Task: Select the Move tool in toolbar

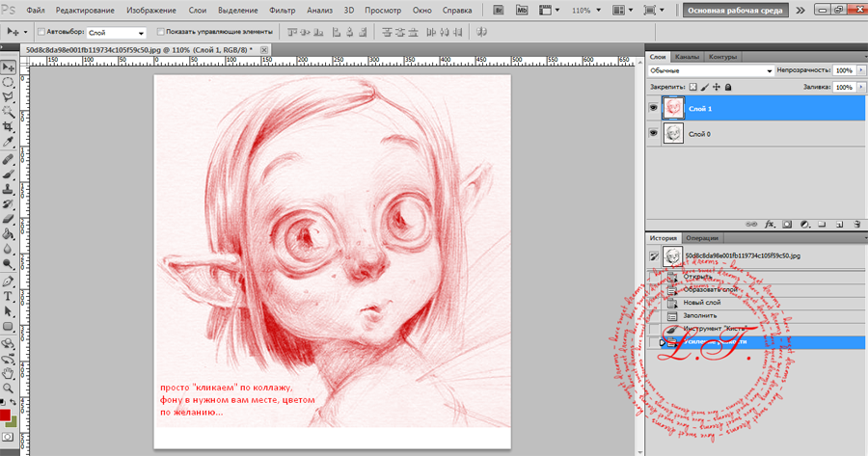Action: (8, 67)
